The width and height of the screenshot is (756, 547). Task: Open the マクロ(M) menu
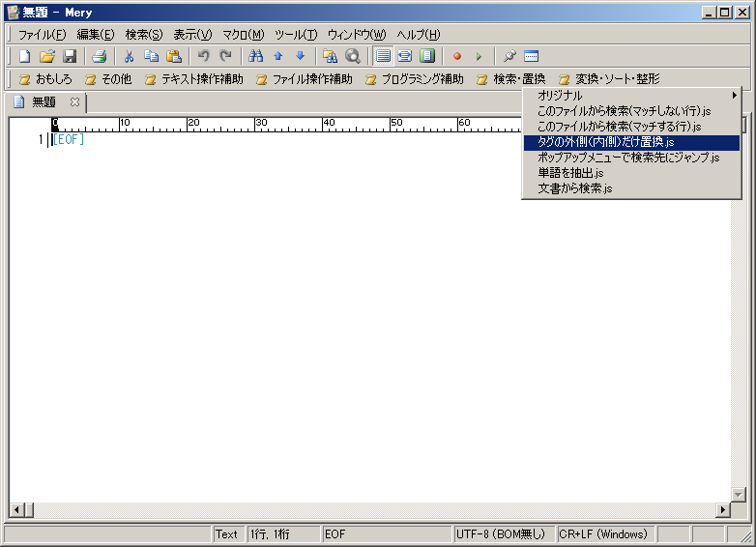[243, 35]
